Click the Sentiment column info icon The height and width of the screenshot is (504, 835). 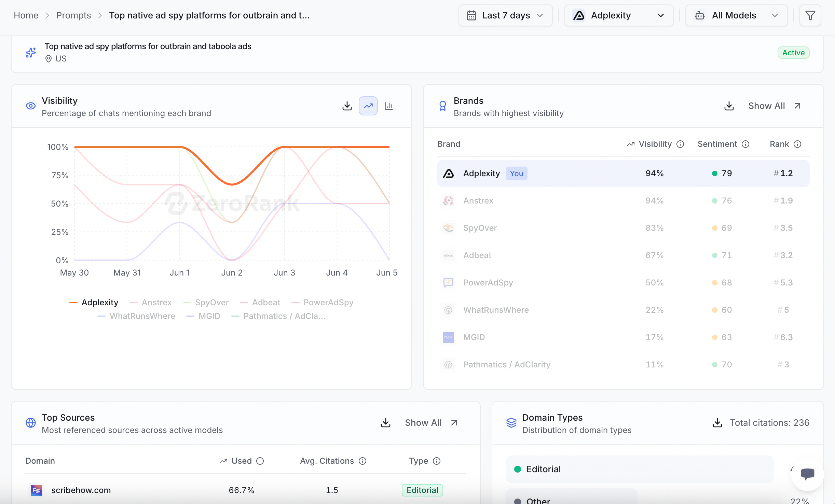pos(745,144)
